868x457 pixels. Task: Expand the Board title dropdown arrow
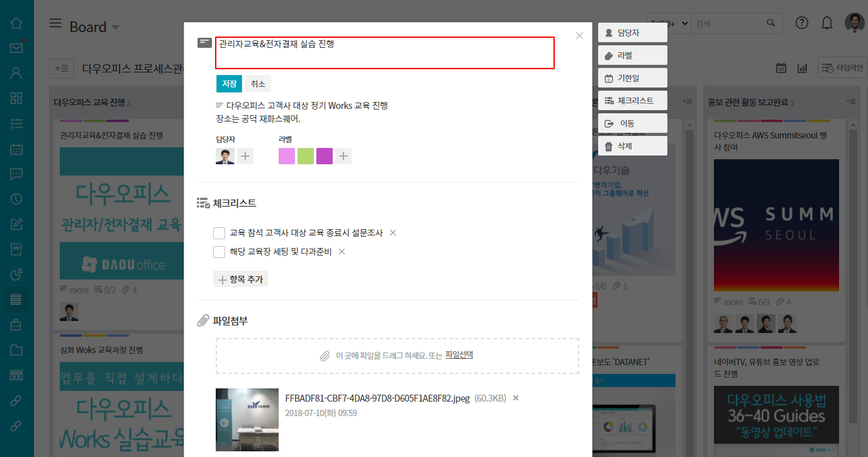(115, 28)
